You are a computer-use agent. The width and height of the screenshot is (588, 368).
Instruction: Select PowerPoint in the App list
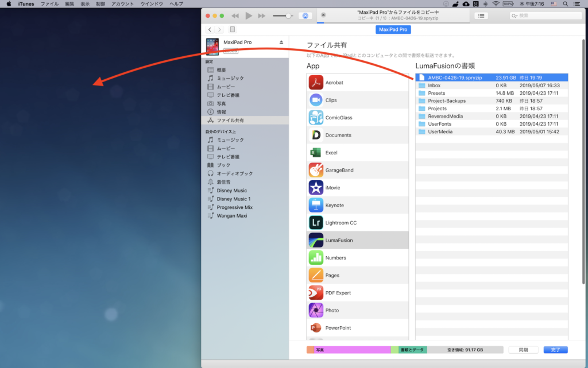coord(357,328)
